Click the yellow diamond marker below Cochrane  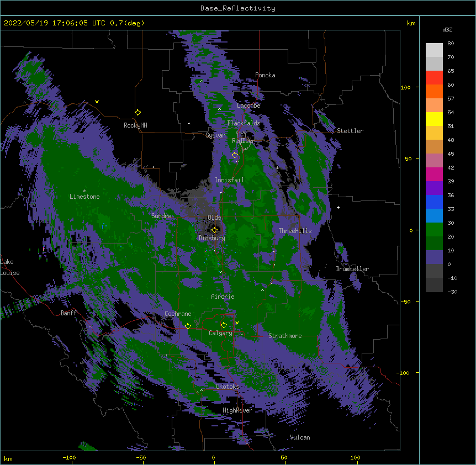[188, 326]
